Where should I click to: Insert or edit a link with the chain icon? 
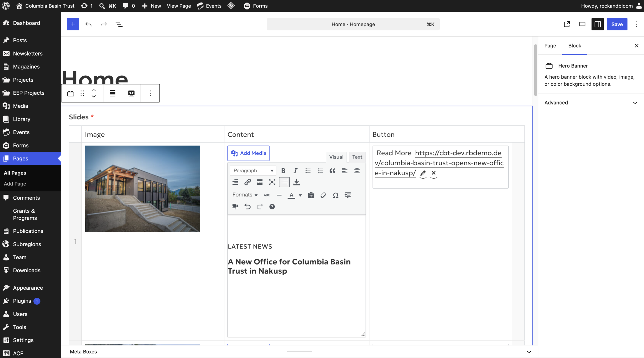click(x=248, y=182)
